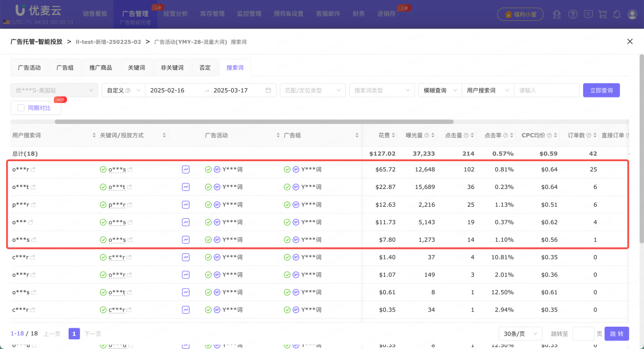This screenshot has height=349, width=644.
Task: Go to 下一页 next page
Action: 93,334
